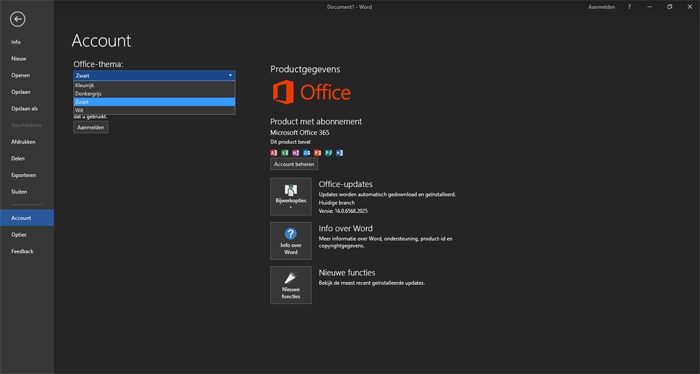Select the Account sidebar item

click(27, 218)
